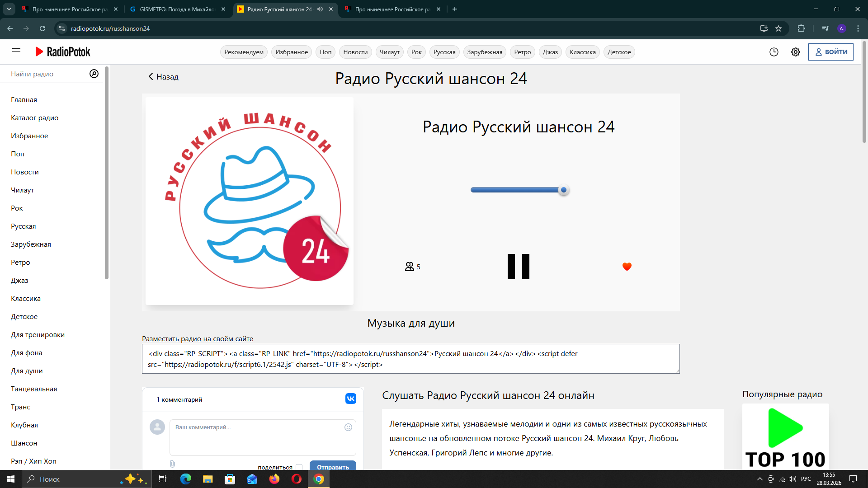This screenshot has width=868, height=488.
Task: Select the 'Новости' chip in top bar
Action: 355,52
